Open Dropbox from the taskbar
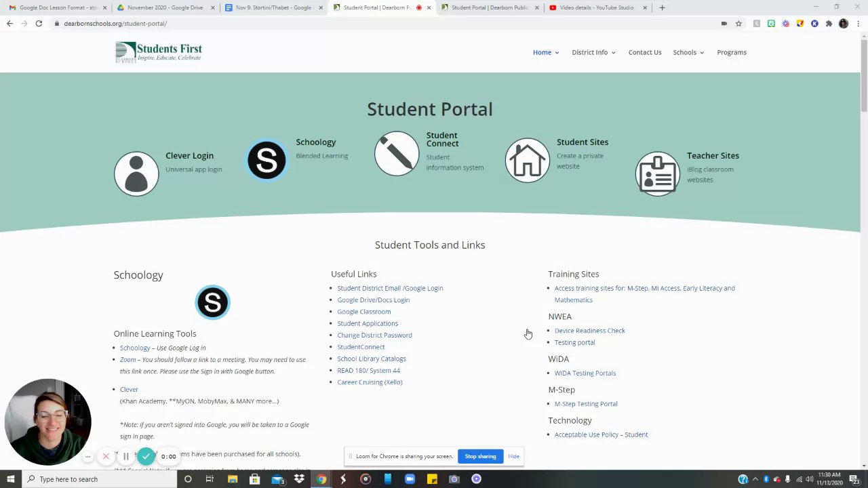This screenshot has height=488, width=868. click(299, 479)
